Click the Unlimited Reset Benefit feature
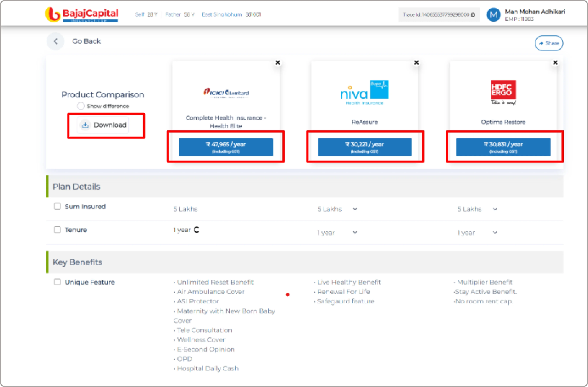The image size is (588, 387). [x=215, y=282]
